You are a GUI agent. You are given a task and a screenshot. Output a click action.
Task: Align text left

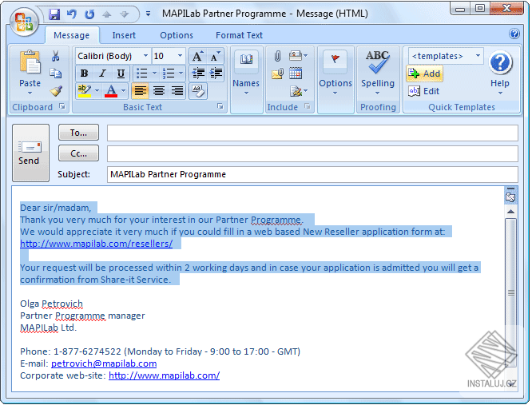point(140,91)
